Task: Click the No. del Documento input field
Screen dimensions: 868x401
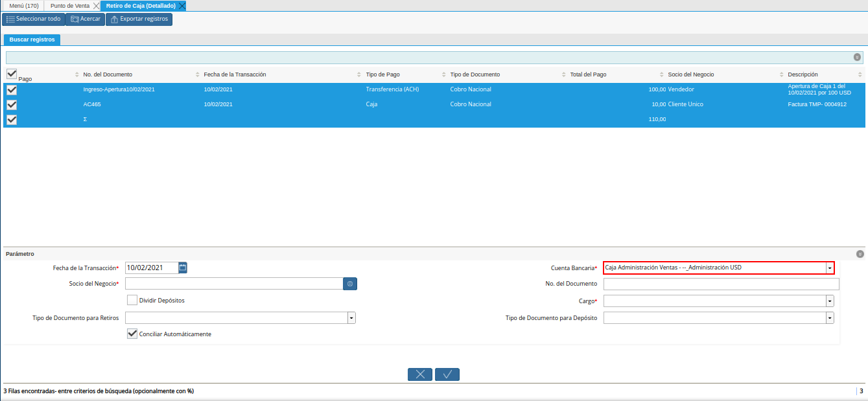Action: click(x=721, y=284)
